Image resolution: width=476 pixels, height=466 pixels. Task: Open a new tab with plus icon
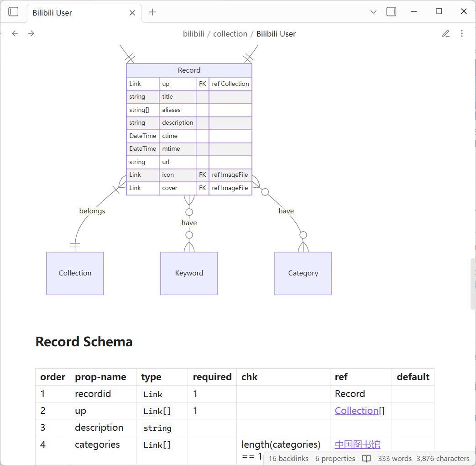(x=152, y=12)
